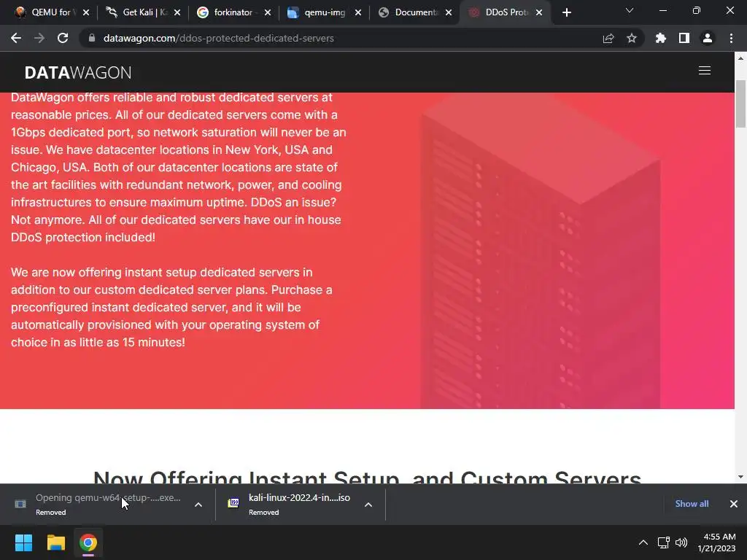Open the Extensions puzzle icon
The height and width of the screenshot is (560, 747).
(x=661, y=38)
